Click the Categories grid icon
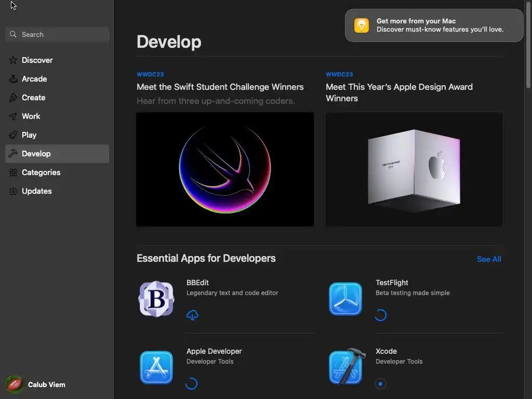Viewport: 532px width, 399px height. pos(13,172)
